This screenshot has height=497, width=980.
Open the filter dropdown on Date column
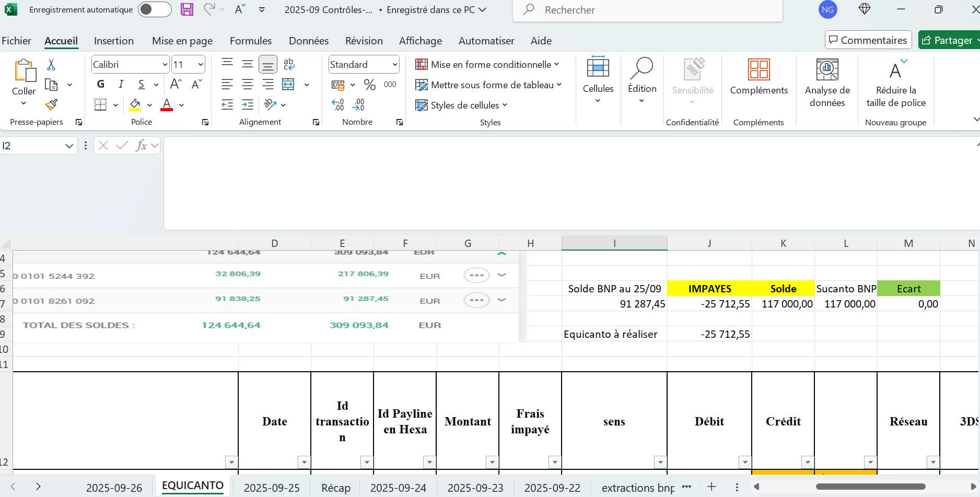click(304, 462)
